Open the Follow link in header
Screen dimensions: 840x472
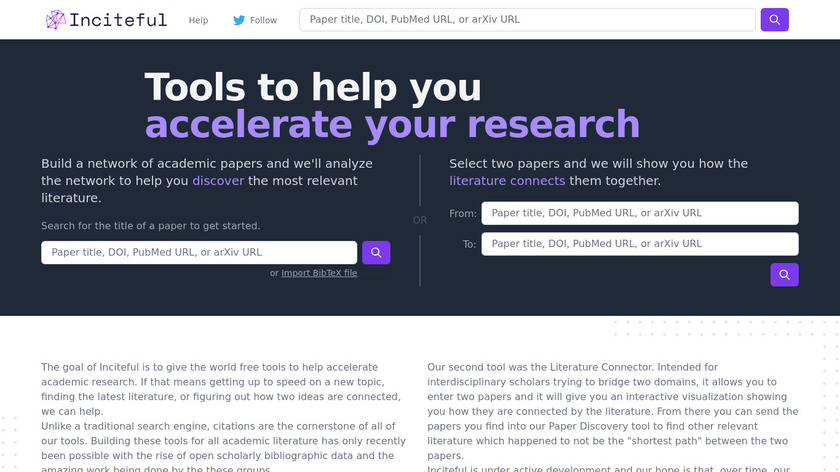[263, 20]
